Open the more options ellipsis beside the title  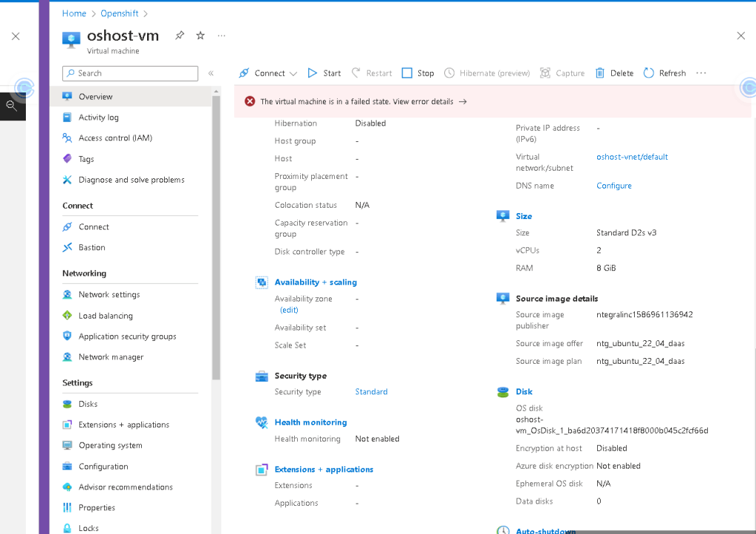click(221, 36)
